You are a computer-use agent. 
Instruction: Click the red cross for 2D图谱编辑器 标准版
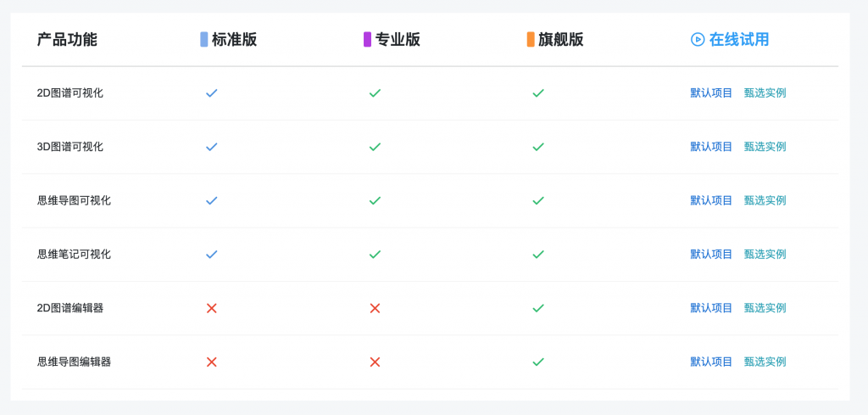click(211, 308)
